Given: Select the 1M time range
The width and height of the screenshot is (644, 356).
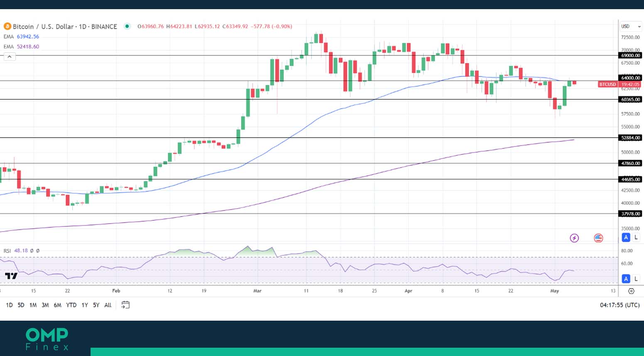Looking at the screenshot, I should 33,305.
